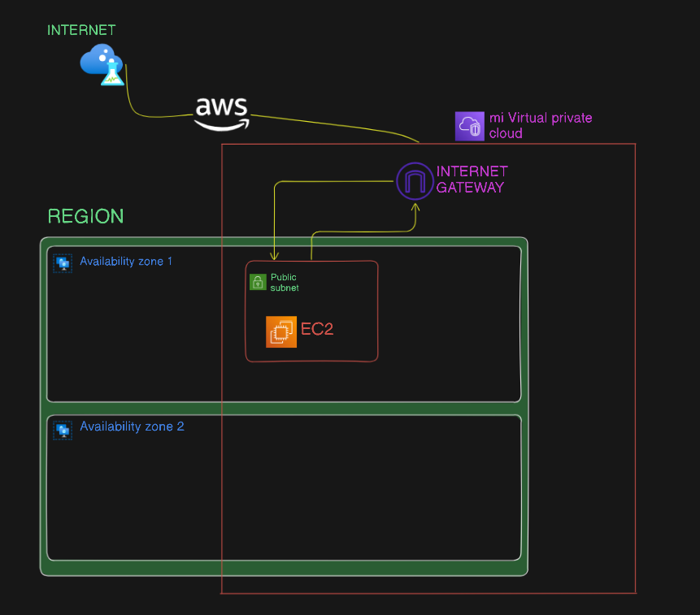Image resolution: width=700 pixels, height=615 pixels.
Task: Select the "INTERNET" label at top
Action: coord(81,30)
